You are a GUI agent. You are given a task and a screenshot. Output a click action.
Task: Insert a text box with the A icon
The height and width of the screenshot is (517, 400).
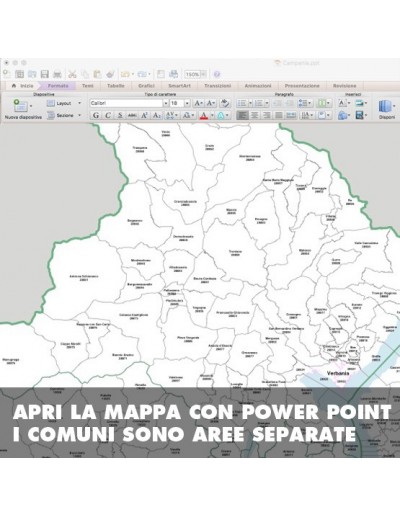pos(342,103)
